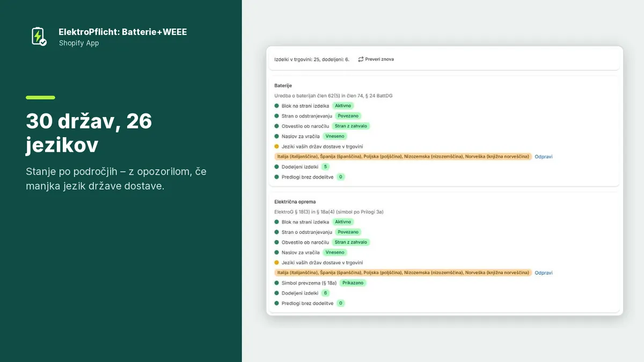
Task: Click yellow warning dot in Električna oprema
Action: click(277, 263)
